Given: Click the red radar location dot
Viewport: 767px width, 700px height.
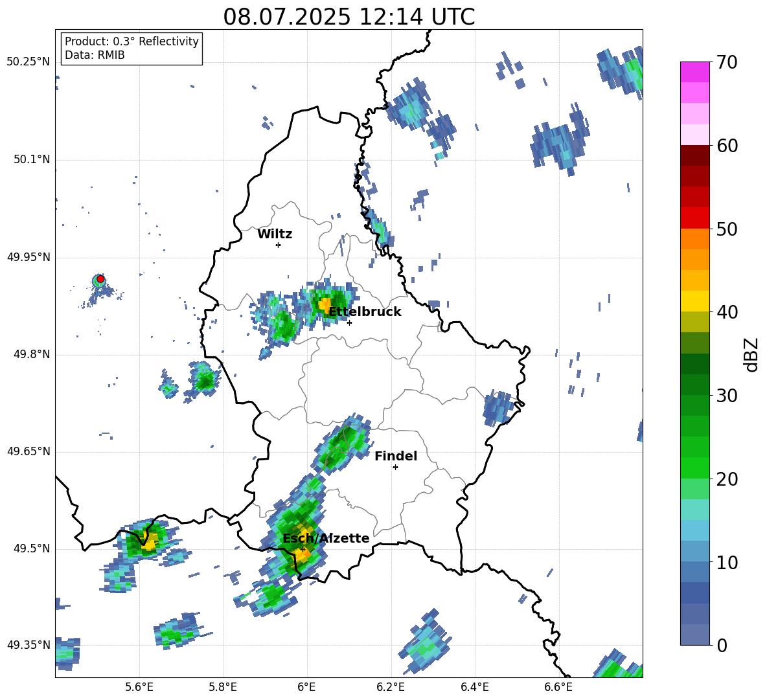Looking at the screenshot, I should [x=100, y=279].
